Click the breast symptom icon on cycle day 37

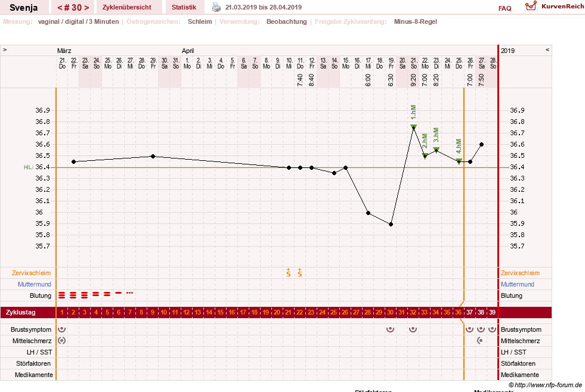[470, 329]
